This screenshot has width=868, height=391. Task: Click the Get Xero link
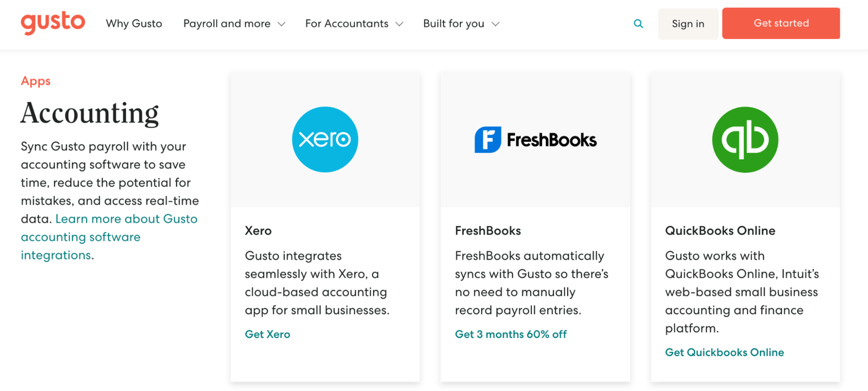[x=267, y=334]
